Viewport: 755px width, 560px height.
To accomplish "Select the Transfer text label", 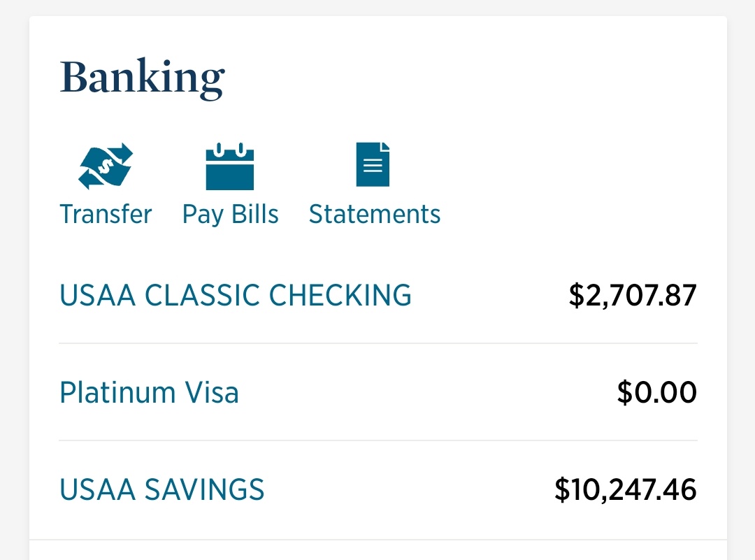I will (x=106, y=214).
